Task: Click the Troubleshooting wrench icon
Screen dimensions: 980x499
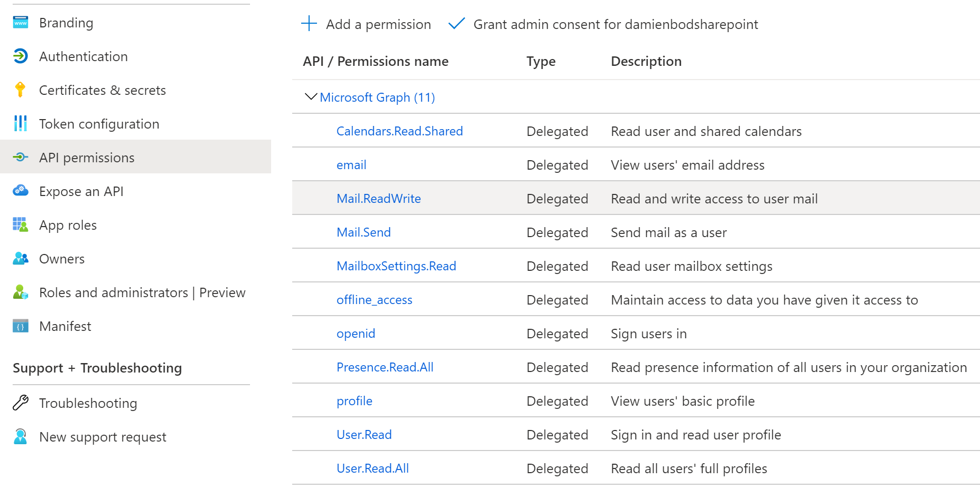Action: [21, 403]
